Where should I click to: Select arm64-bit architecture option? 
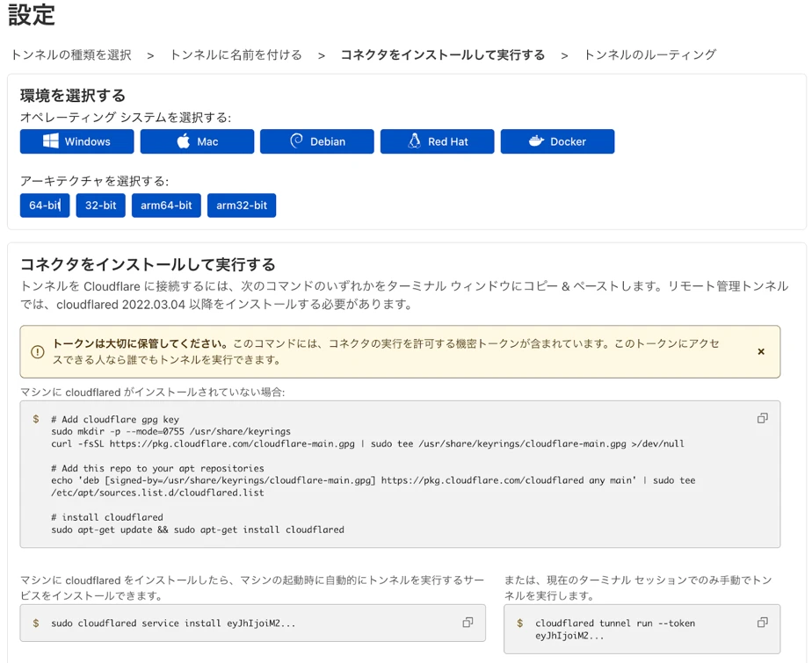[x=166, y=205]
